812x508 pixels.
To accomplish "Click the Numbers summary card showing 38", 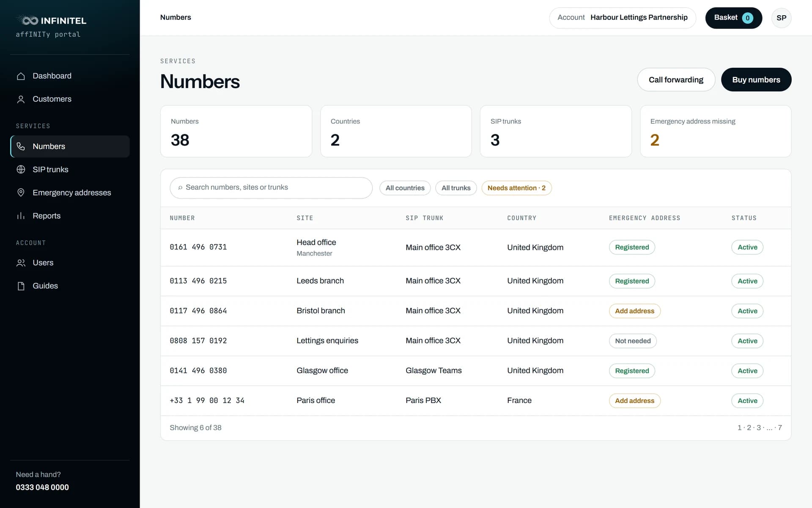I will pyautogui.click(x=236, y=131).
